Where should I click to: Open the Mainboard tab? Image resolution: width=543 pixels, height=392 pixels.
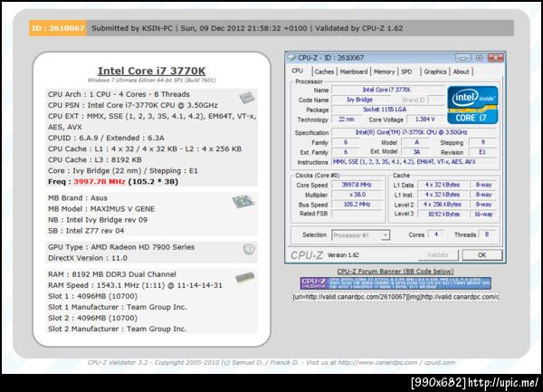354,72
